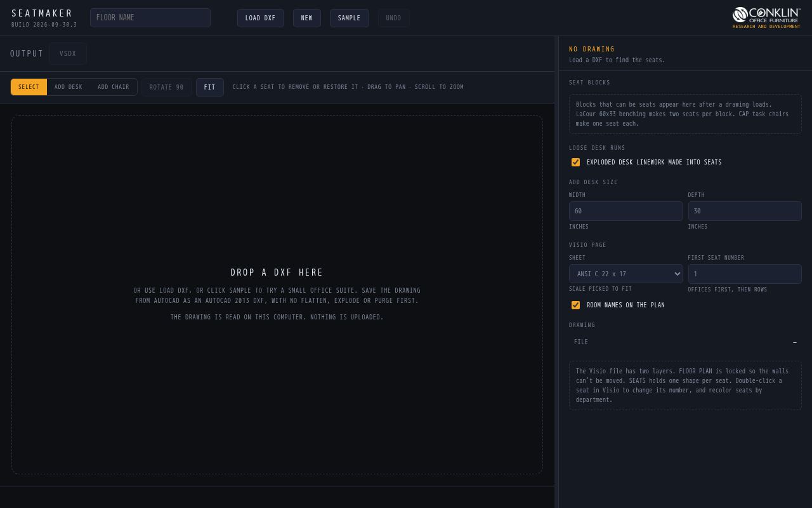
Task: Toggle exploded desk linework made into seats
Action: click(576, 162)
